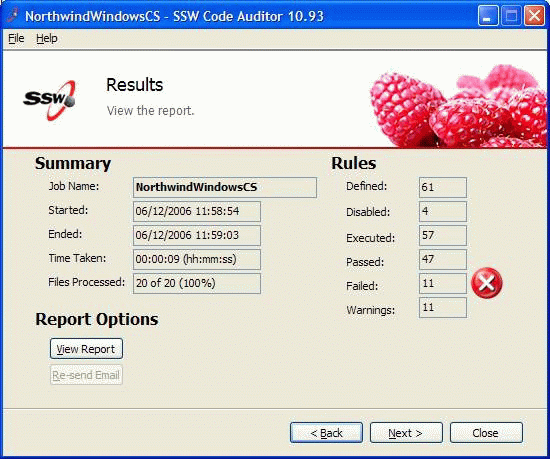550x459 pixels.
Task: Proceed with the Next button
Action: tap(406, 433)
